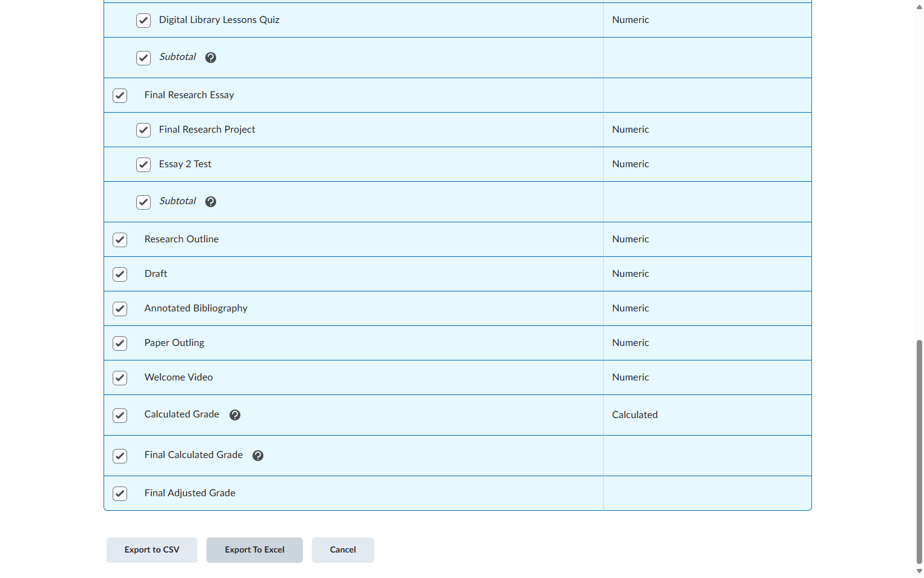Cancel the grade export
Screen dimensions: 924x578
tap(343, 550)
